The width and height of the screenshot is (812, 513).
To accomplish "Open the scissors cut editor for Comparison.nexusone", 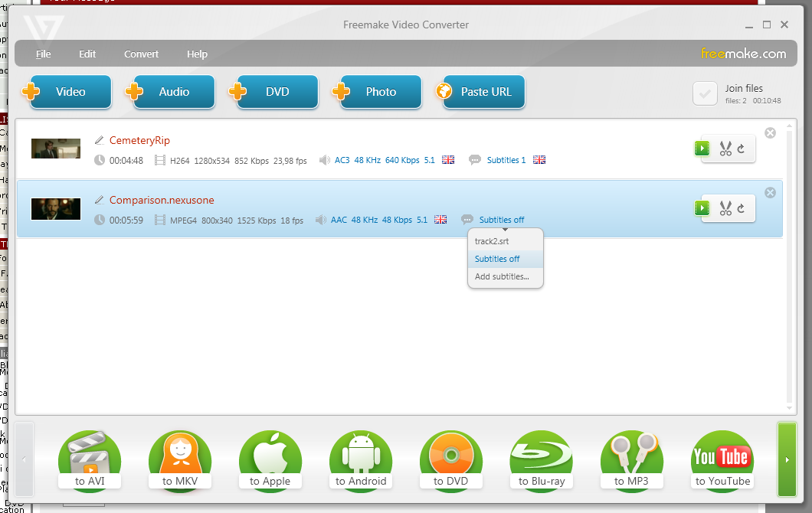I will [725, 208].
